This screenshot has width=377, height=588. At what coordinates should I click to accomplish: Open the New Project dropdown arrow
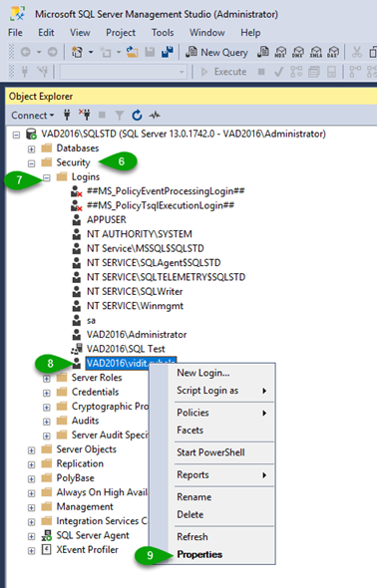[x=91, y=52]
